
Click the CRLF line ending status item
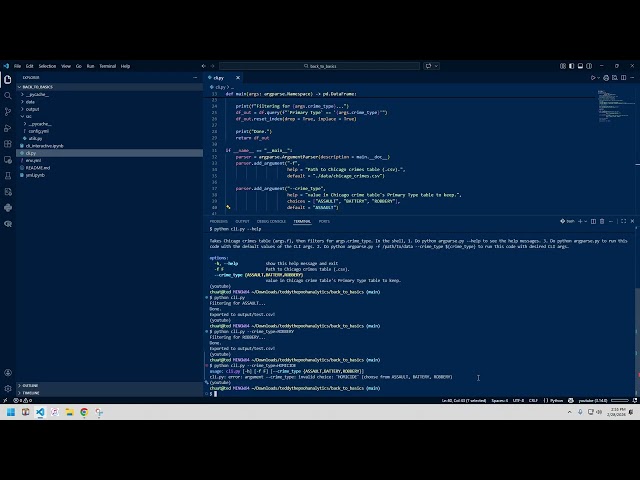point(533,400)
